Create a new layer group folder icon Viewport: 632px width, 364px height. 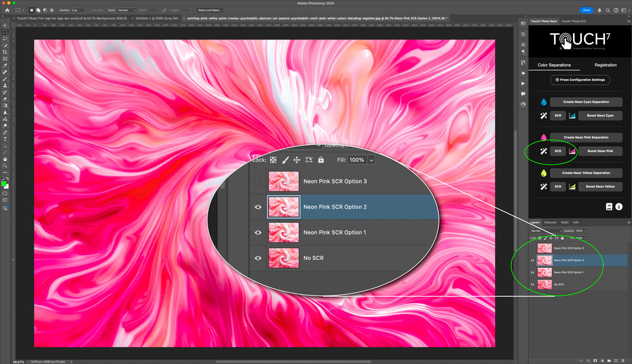[x=609, y=360]
